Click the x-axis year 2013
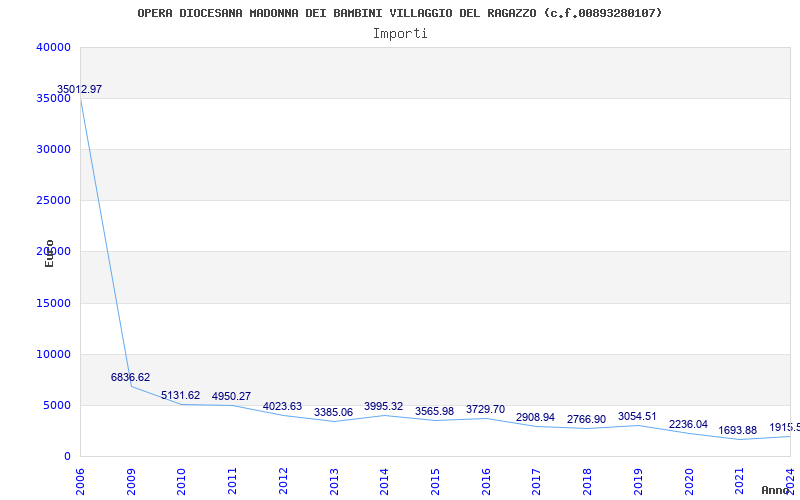This screenshot has width=800, height=500. pos(334,482)
